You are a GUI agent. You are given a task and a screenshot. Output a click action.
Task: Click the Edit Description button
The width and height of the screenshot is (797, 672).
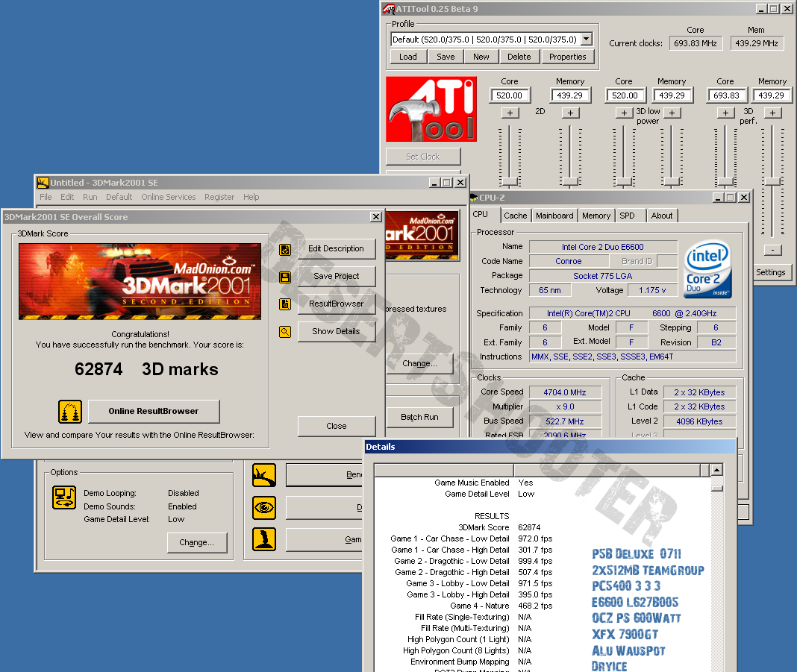pyautogui.click(x=336, y=248)
